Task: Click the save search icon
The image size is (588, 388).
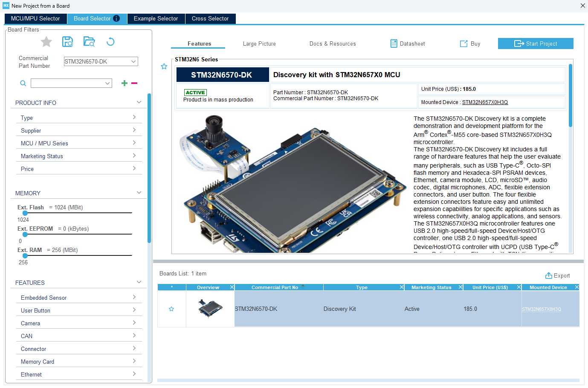Action: 67,41
